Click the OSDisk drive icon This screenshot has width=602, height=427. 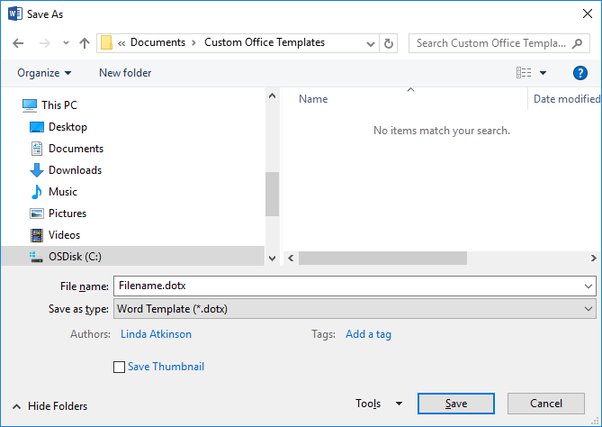coord(36,257)
